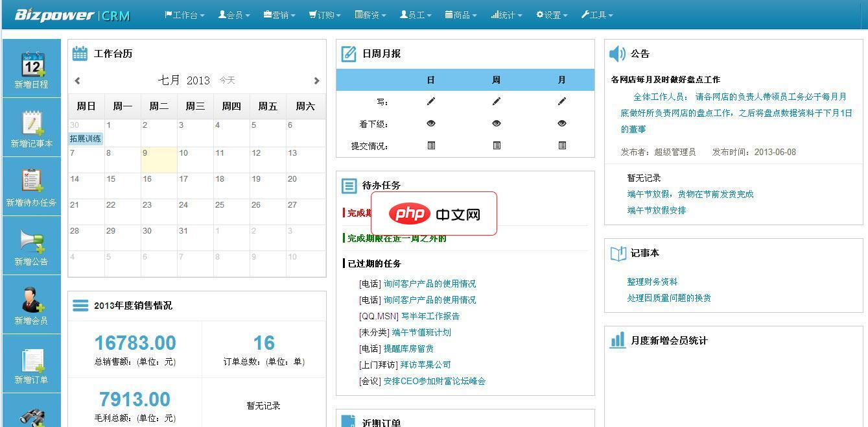The height and width of the screenshot is (427, 868).
Task: Click the eye icon under 月 column
Action: 561,123
